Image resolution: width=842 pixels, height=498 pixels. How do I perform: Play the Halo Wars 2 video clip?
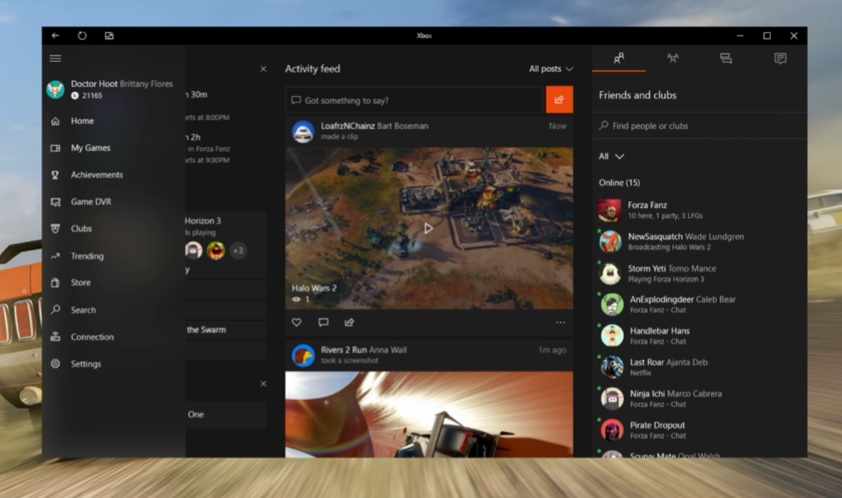tap(428, 228)
